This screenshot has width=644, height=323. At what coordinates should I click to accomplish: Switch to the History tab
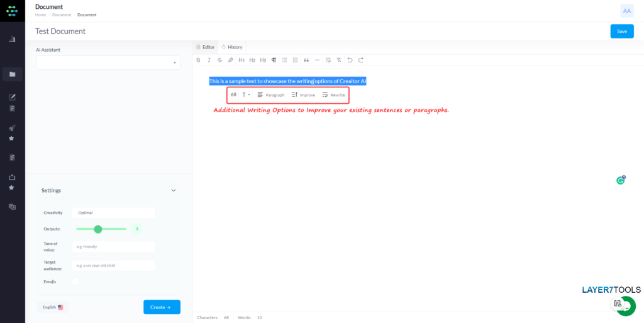(232, 47)
